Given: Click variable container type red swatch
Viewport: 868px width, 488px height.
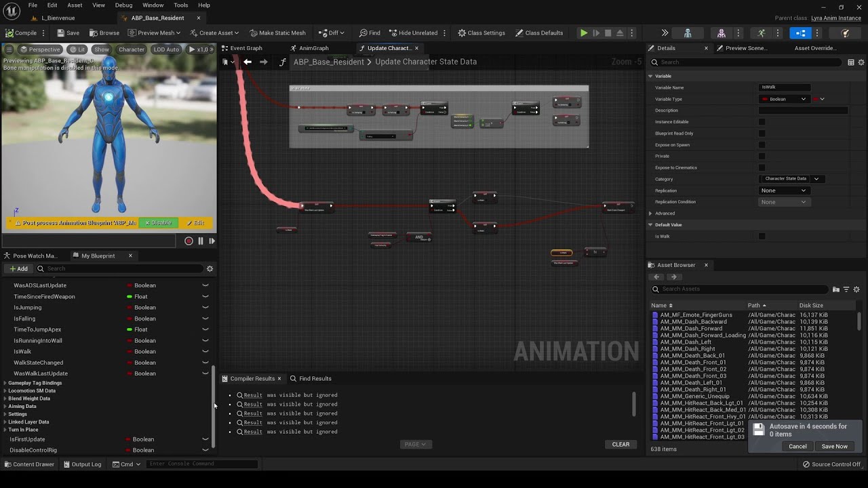Looking at the screenshot, I should [x=818, y=99].
